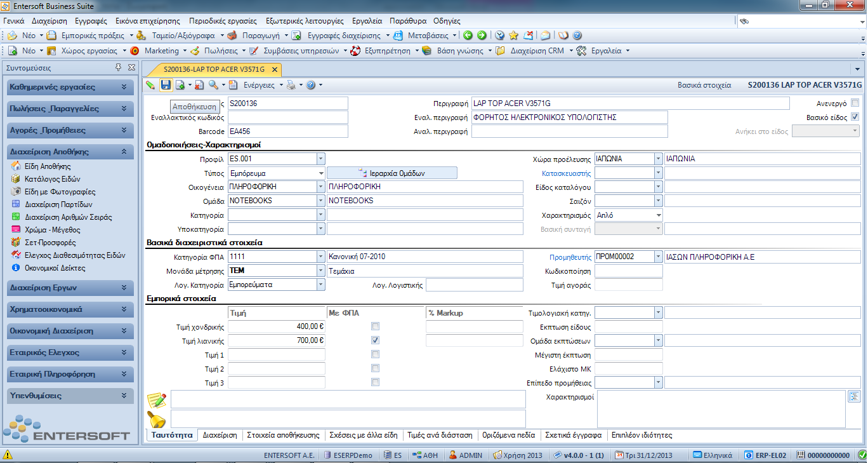Click the save (Αποθήκευση) disk icon
868x463 pixels.
(166, 84)
